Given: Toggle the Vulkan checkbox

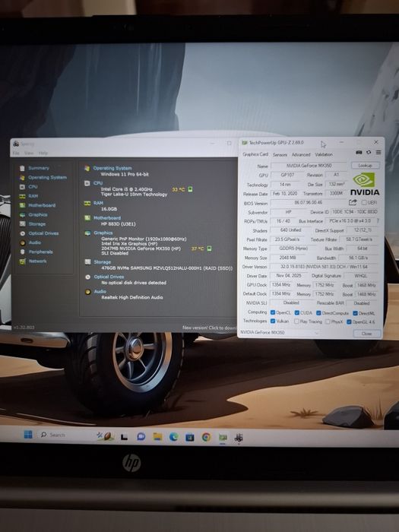Looking at the screenshot, I should pos(273,321).
